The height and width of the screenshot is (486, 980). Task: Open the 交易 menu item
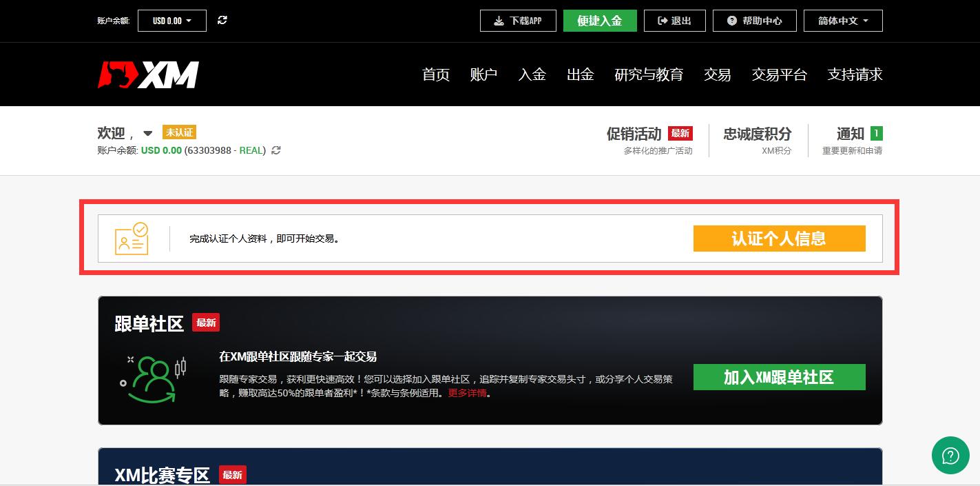point(718,74)
